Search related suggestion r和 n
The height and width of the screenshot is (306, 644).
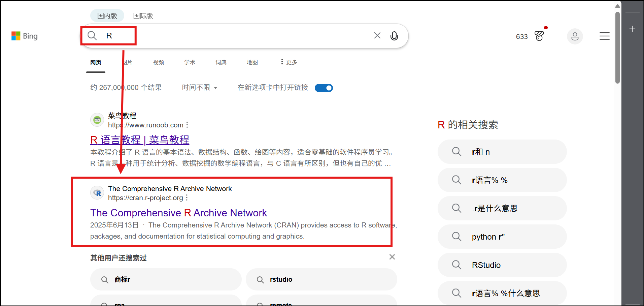click(x=502, y=152)
